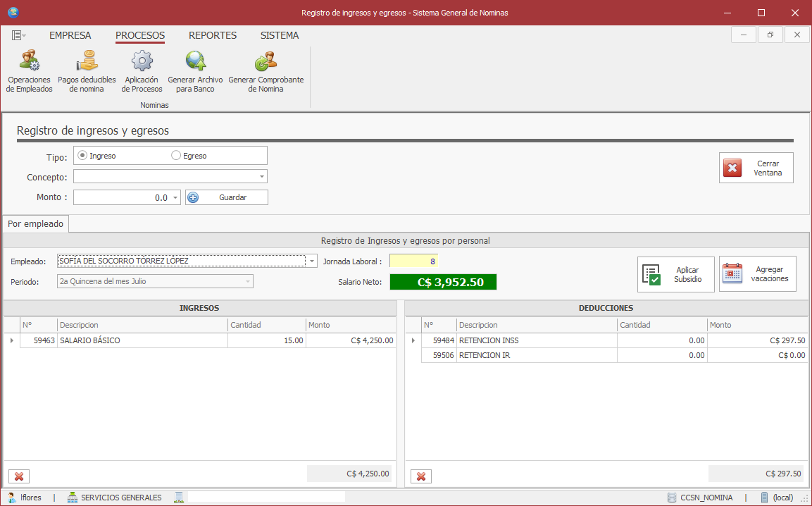Click the lflores user icon in status bar

[x=11, y=498]
